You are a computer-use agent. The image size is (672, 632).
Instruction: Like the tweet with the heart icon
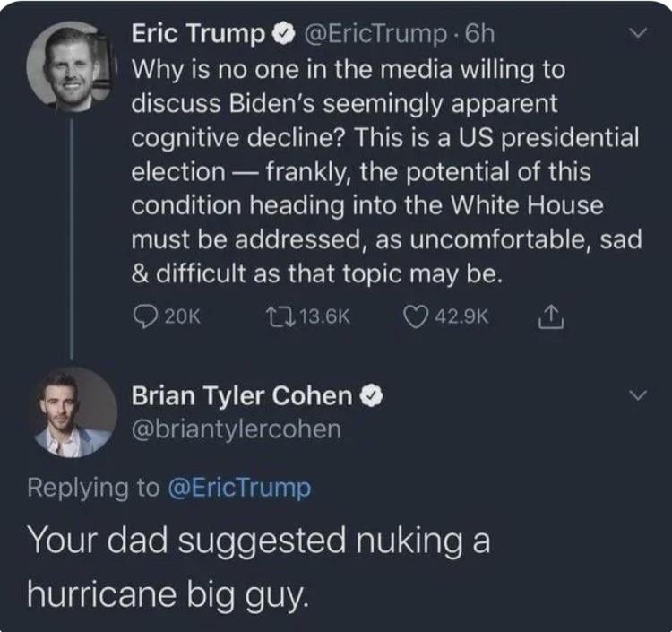click(414, 316)
